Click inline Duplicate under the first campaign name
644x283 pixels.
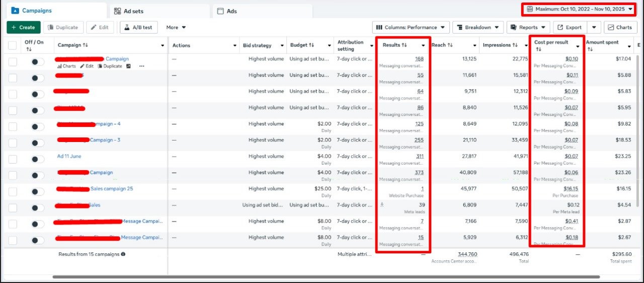tap(110, 66)
